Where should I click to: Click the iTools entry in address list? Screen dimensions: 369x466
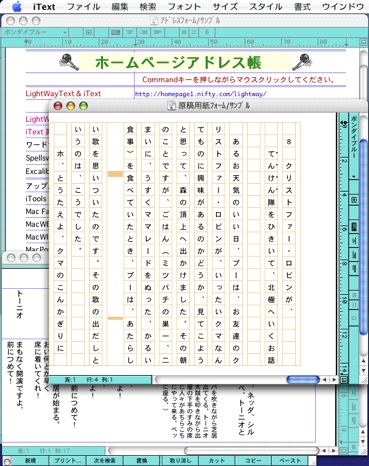point(36,198)
